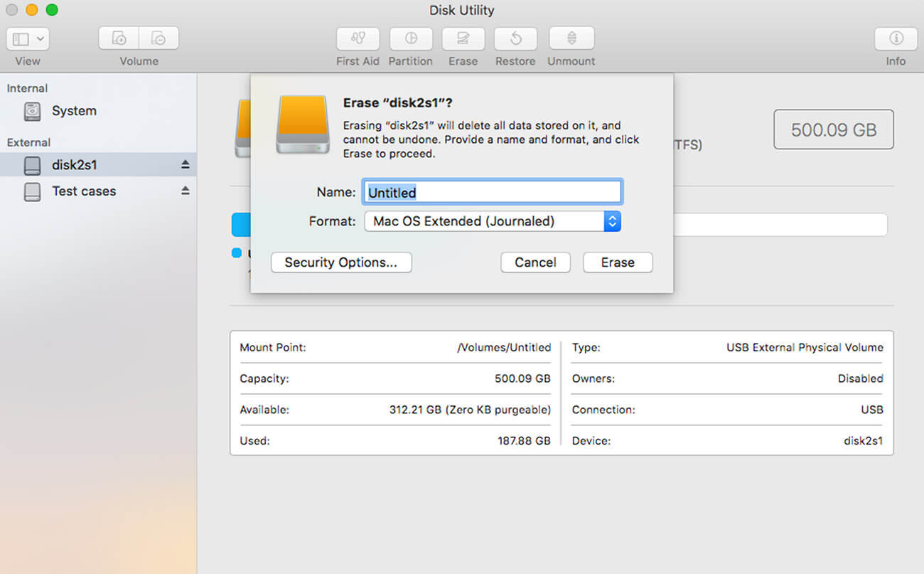Select the Erase toolbar icon
924x574 pixels.
463,38
